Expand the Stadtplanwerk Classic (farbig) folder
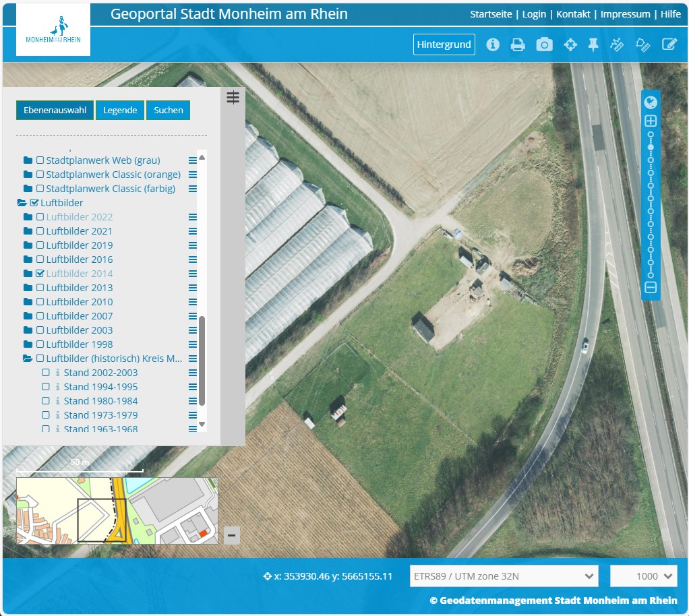Viewport: 689px width, 616px height. click(28, 189)
